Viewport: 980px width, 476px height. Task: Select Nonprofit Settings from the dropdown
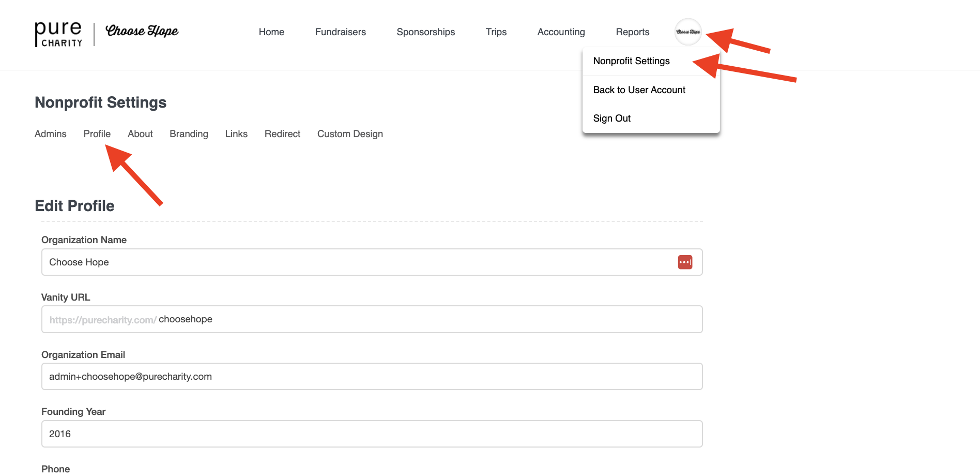(x=631, y=61)
